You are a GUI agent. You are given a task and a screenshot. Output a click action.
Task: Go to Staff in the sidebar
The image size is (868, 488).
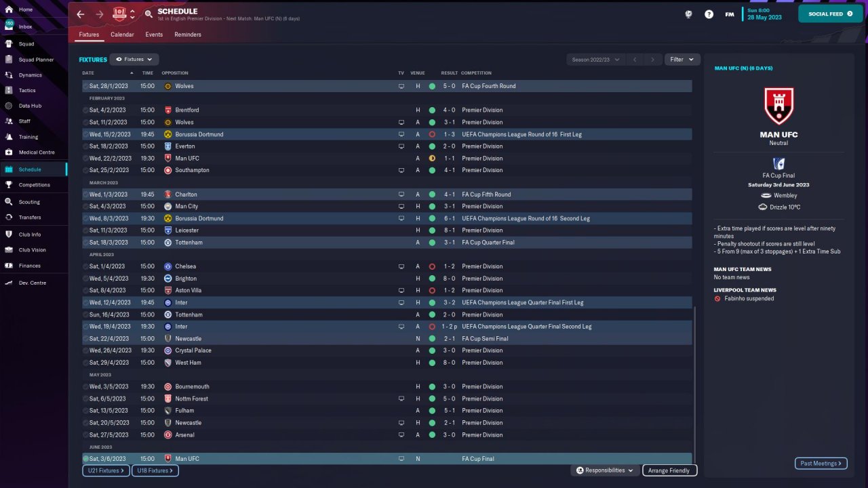(24, 121)
